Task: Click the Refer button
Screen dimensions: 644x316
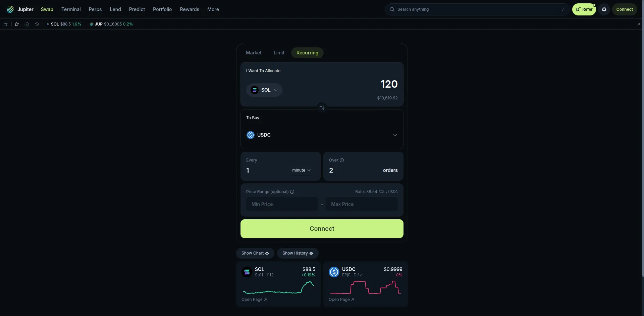Action: coord(584,9)
